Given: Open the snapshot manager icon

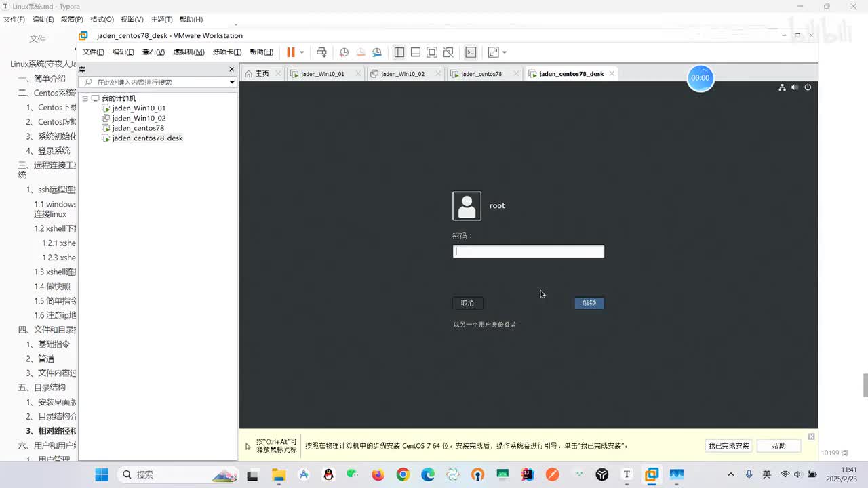Looking at the screenshot, I should 377,52.
